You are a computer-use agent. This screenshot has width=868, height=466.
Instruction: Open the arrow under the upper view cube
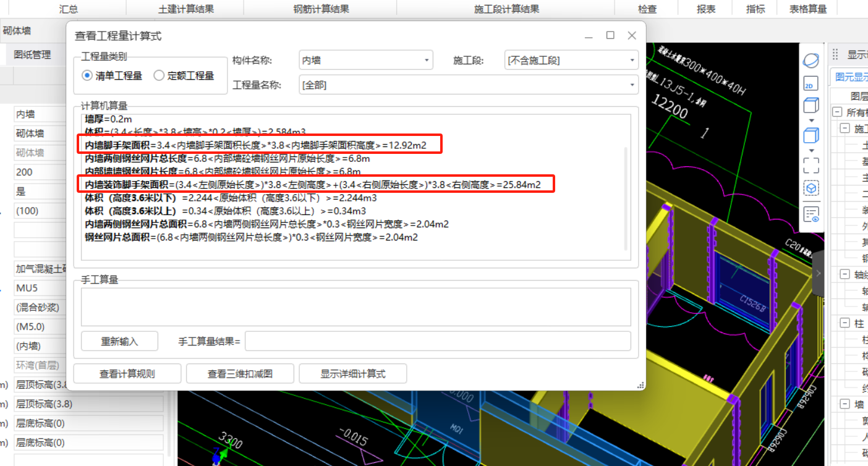point(811,121)
